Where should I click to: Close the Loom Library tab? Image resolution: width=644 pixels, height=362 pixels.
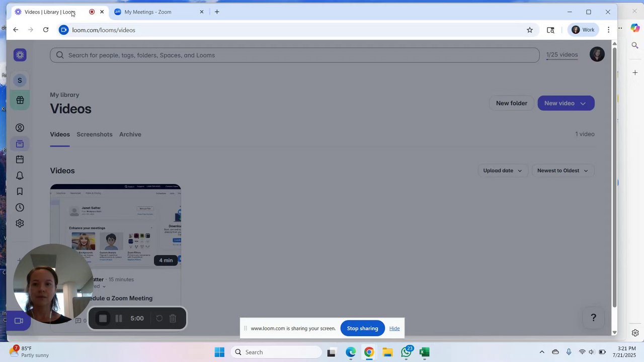click(102, 12)
